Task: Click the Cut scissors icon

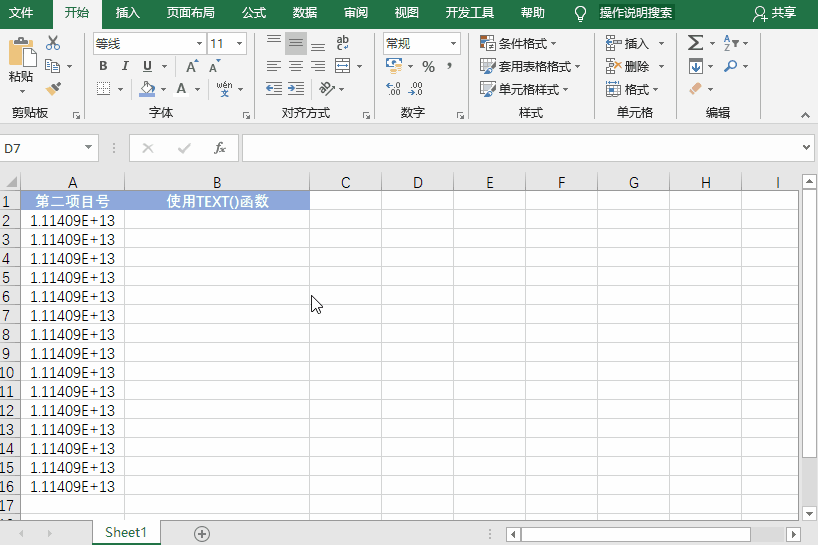Action: (53, 43)
